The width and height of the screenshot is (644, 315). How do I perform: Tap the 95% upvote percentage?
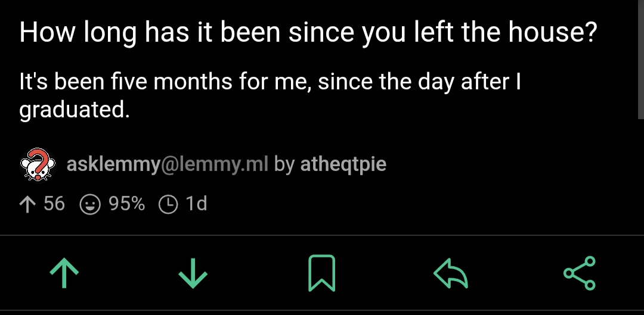click(127, 204)
